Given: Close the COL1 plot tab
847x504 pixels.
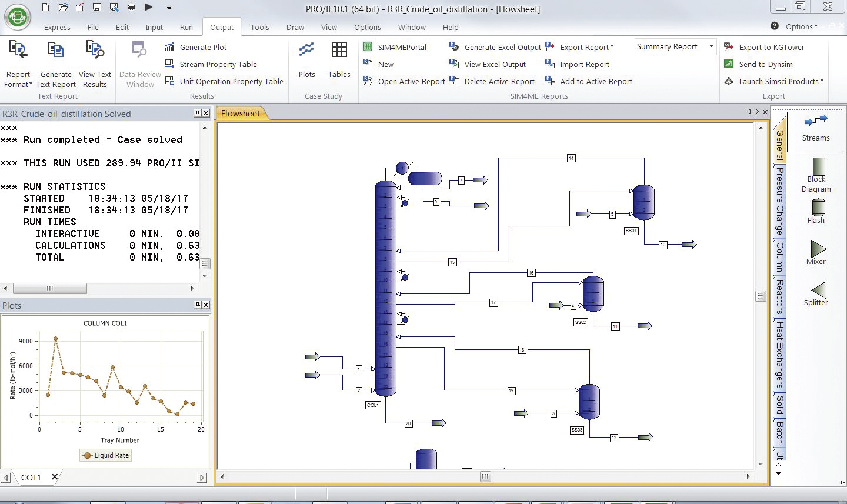Looking at the screenshot, I should point(55,477).
